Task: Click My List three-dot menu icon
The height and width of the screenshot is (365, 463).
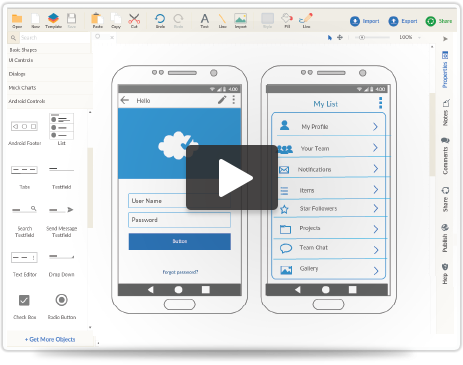Action: [380, 103]
